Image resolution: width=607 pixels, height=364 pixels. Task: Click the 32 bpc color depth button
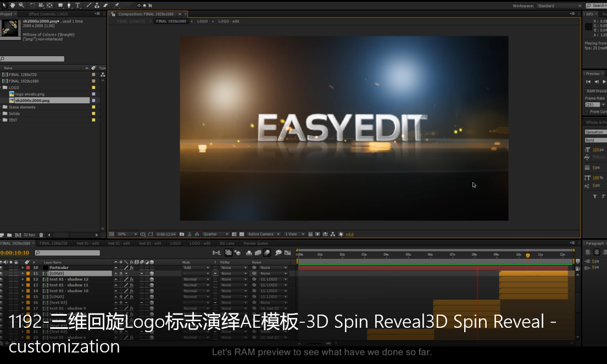30,235
